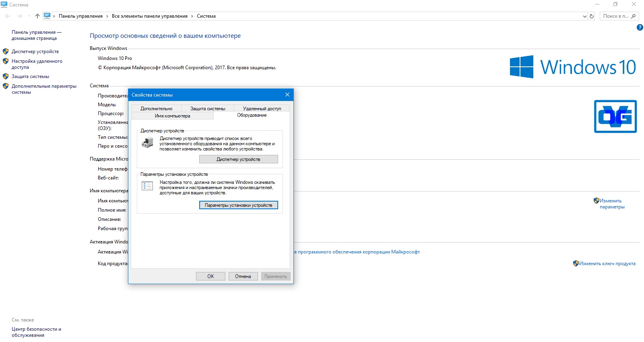Image resolution: width=644 pixels, height=342 pixels.
Task: Click the Система breadcrumb segment
Action: (206, 16)
